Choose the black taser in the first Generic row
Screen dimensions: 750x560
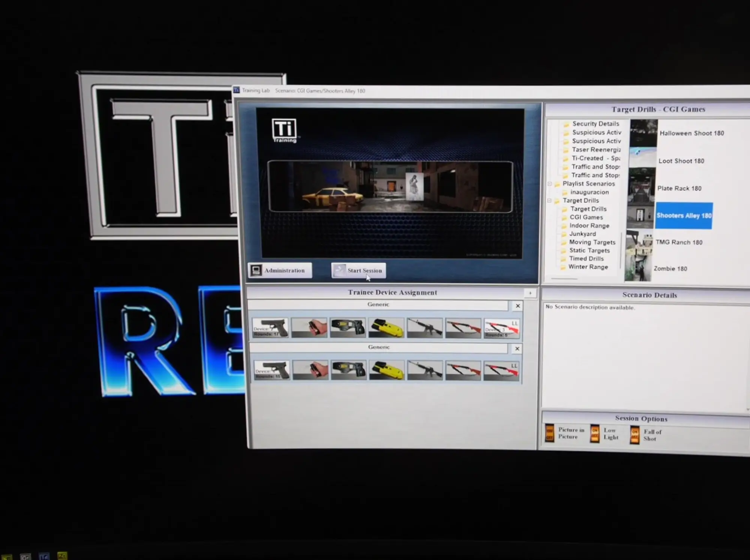[x=348, y=327]
